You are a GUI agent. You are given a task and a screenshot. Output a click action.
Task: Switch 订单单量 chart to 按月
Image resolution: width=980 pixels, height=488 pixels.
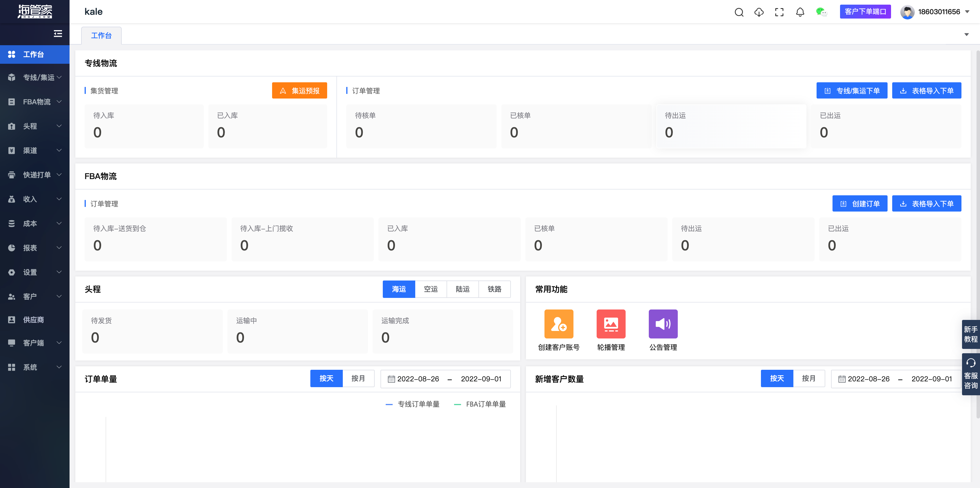click(358, 378)
